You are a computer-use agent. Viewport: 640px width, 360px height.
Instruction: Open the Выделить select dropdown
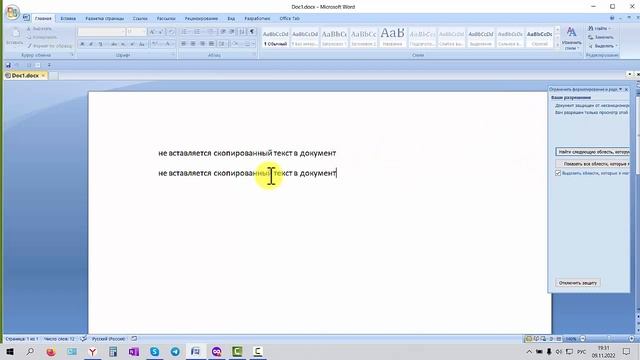point(603,46)
